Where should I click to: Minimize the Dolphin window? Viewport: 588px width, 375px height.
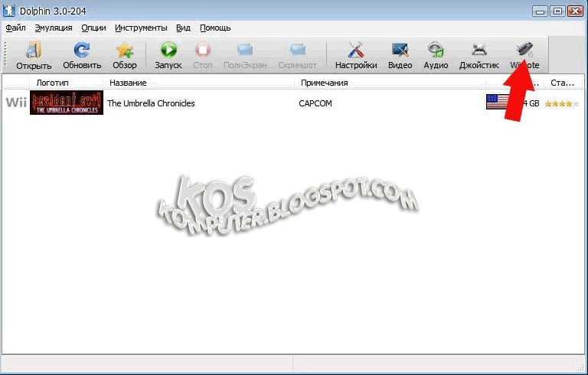tap(540, 11)
